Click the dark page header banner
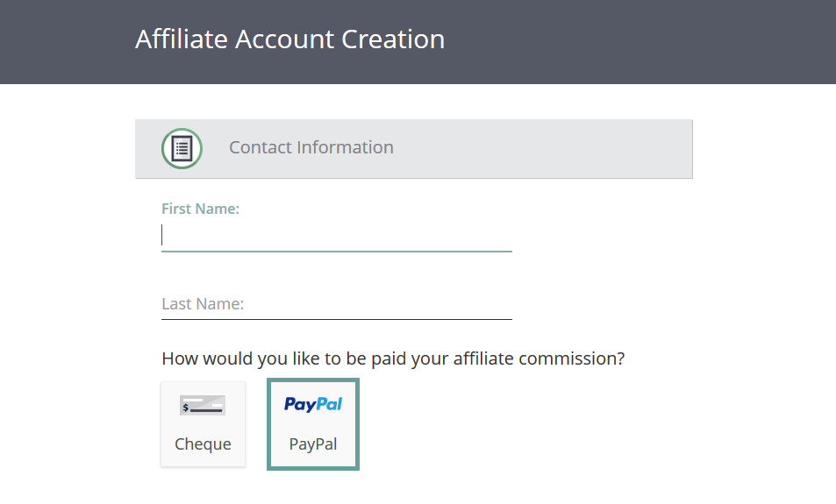836x504 pixels. [418, 42]
